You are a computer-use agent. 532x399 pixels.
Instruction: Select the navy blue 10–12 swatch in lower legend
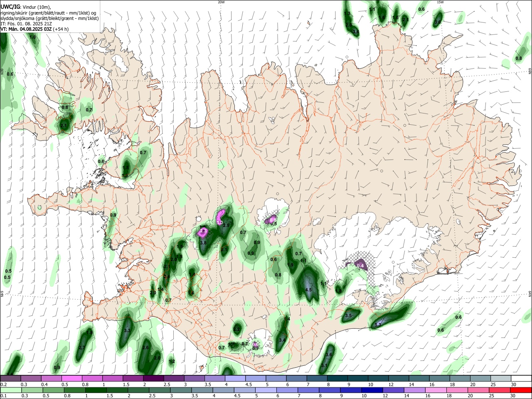point(371,390)
